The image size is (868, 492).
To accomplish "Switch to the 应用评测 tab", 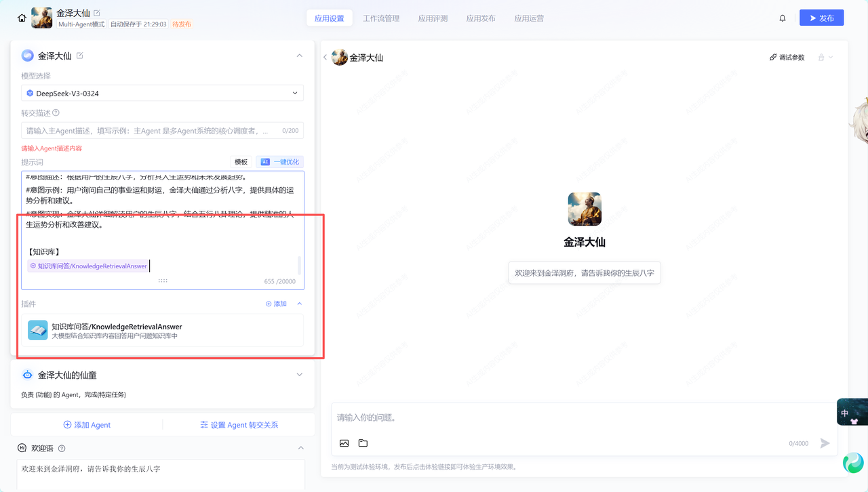I will click(x=433, y=18).
